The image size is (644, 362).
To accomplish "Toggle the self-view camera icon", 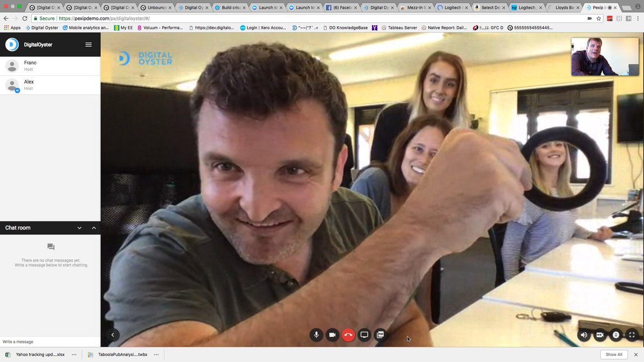I will (600, 335).
